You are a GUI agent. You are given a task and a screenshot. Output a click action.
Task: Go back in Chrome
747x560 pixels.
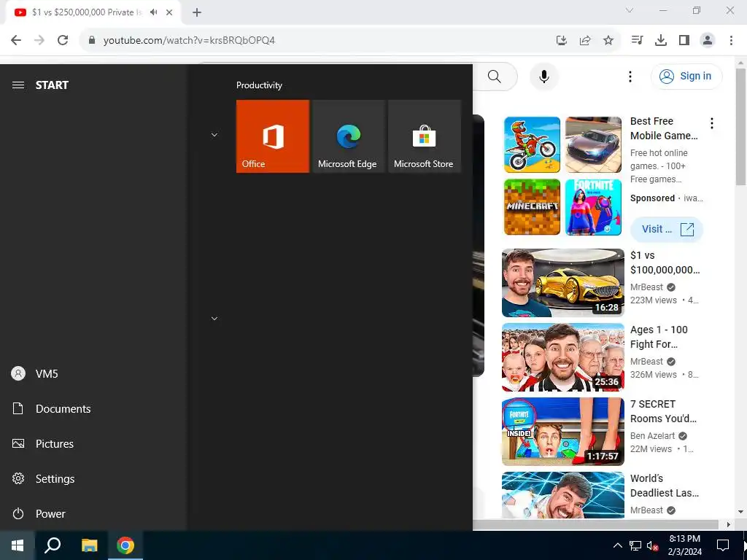tap(16, 40)
